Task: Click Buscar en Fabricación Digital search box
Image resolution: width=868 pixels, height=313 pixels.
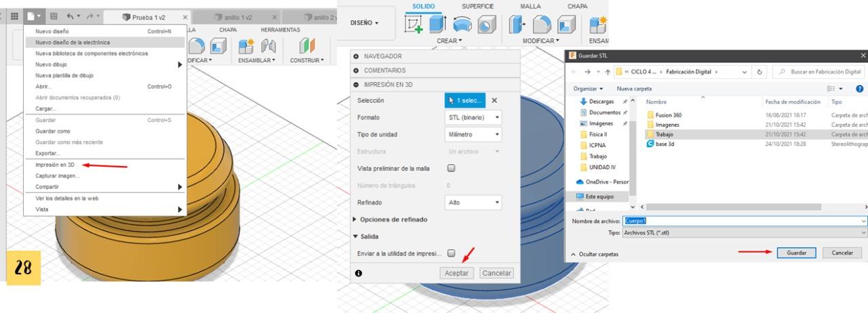Action: coord(820,72)
